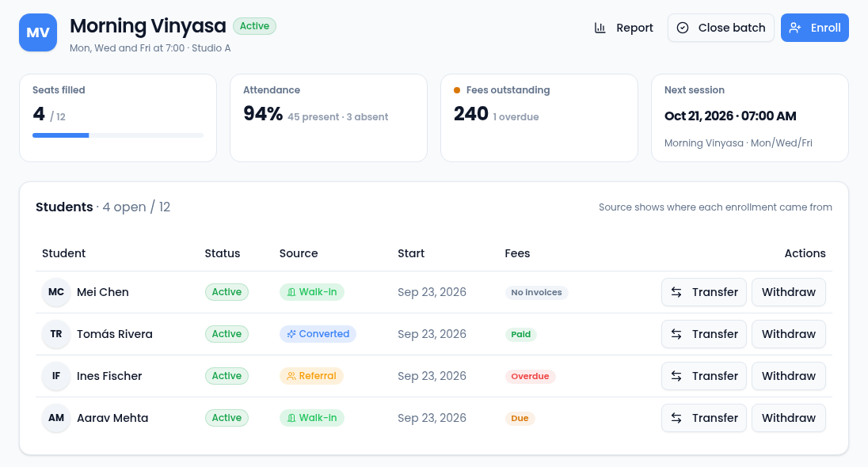Click the Enroll button
Image resolution: width=868 pixels, height=467 pixels.
click(x=814, y=28)
